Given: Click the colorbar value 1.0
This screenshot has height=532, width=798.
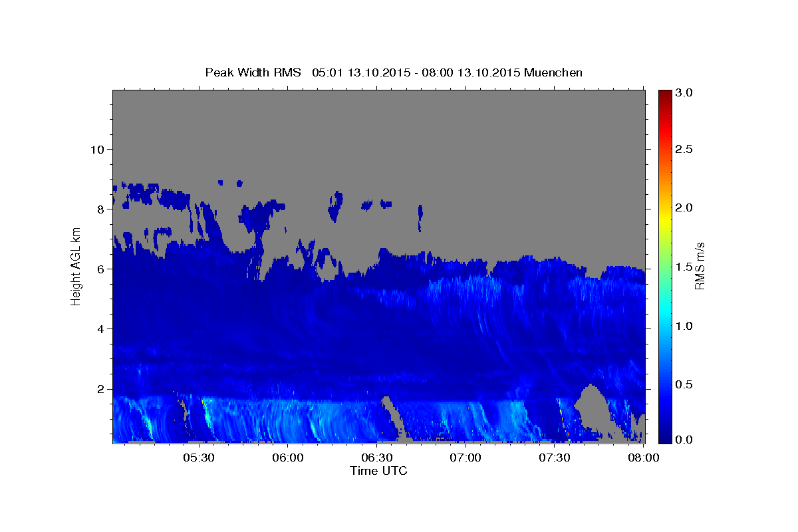Looking at the screenshot, I should (685, 326).
